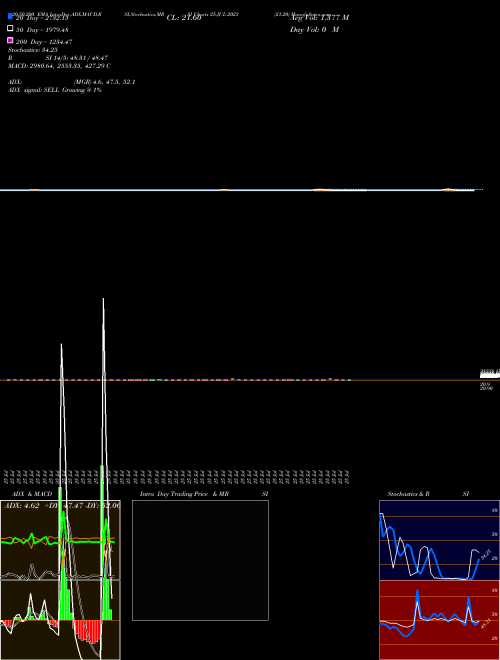The height and width of the screenshot is (660, 500).
Task: Click the Avg Vol: 1.377 M text
Action: point(319,18)
